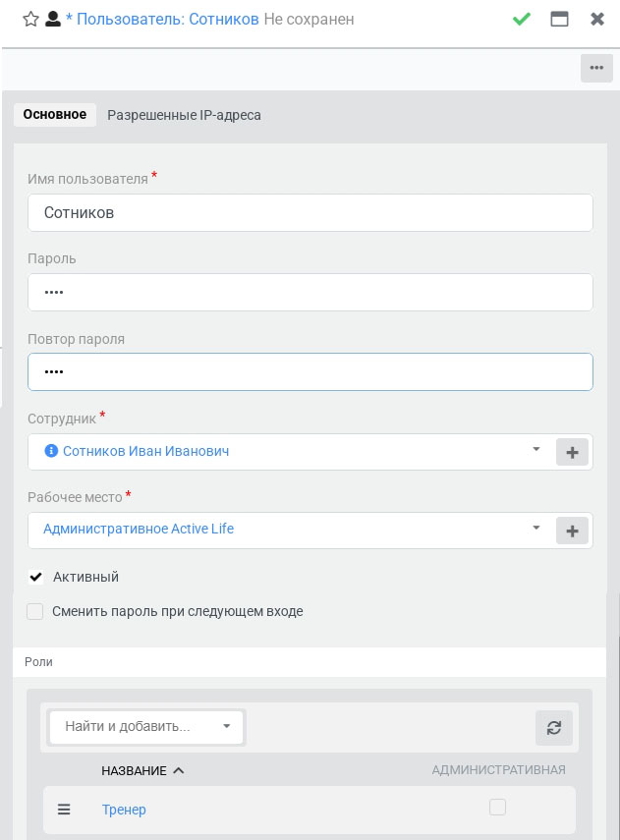Click the drag handle of Тренер row
The height and width of the screenshot is (840, 620).
[64, 809]
